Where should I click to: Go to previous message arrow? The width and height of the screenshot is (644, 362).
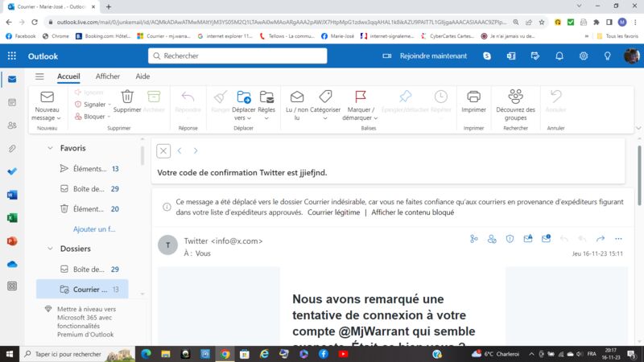click(180, 151)
